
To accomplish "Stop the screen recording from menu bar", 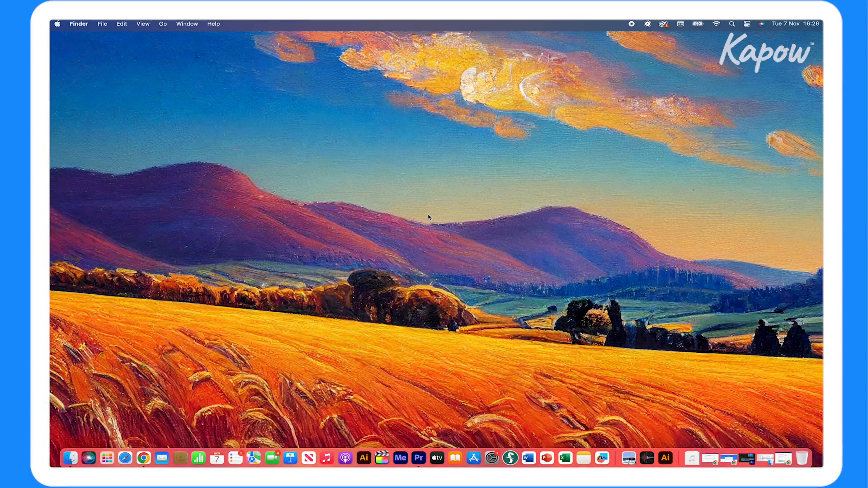I will pos(632,24).
